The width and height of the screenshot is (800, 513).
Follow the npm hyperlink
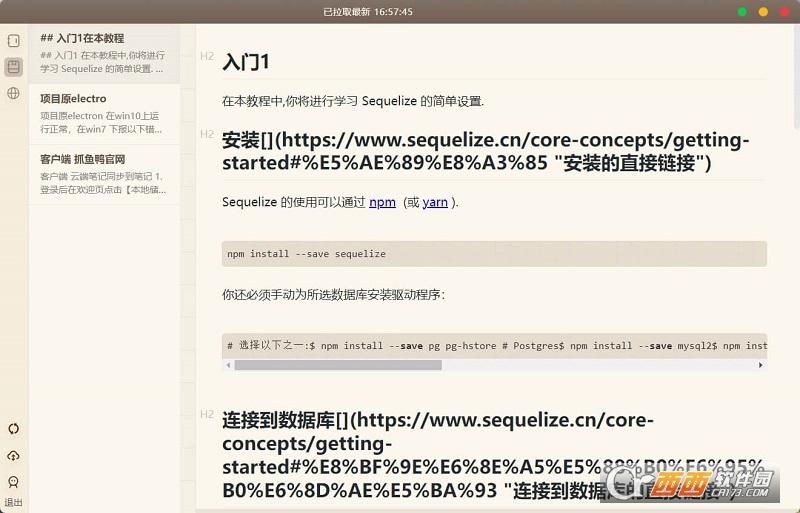coord(382,202)
